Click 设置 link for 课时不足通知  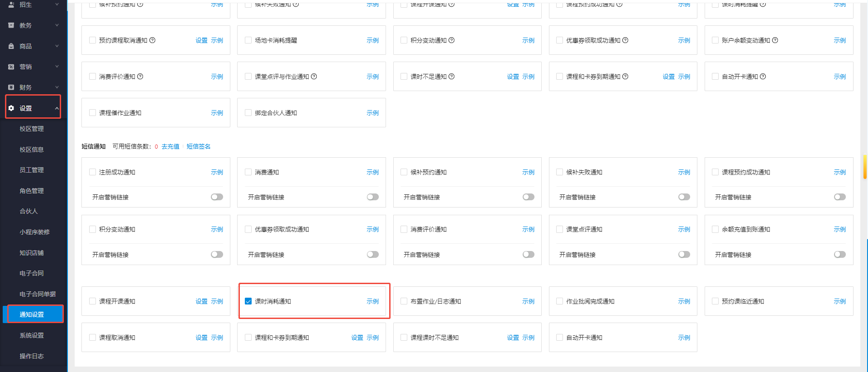513,77
